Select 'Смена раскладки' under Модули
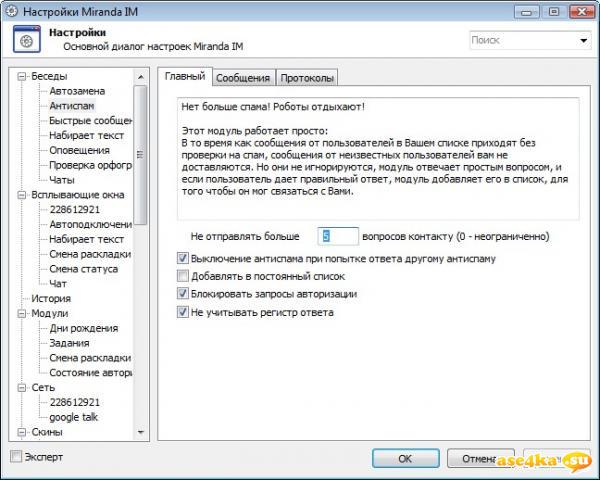 (x=90, y=358)
